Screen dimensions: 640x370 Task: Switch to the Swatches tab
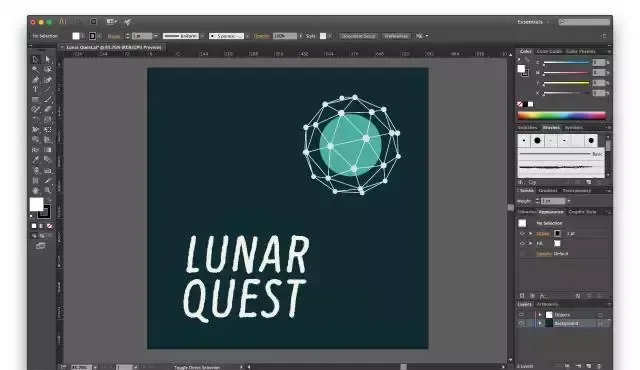click(527, 128)
